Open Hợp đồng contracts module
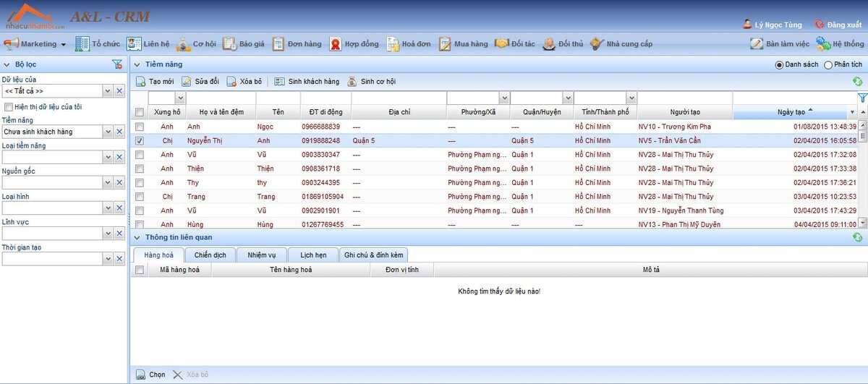Image resolution: width=868 pixels, height=384 pixels. (354, 44)
